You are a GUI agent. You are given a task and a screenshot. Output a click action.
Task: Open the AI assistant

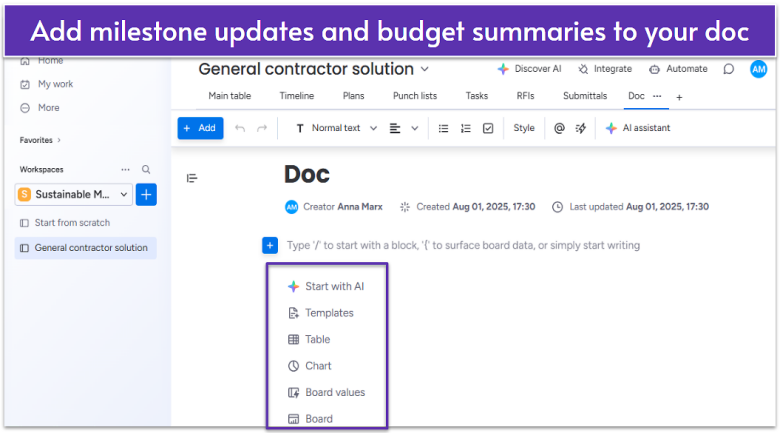click(638, 128)
